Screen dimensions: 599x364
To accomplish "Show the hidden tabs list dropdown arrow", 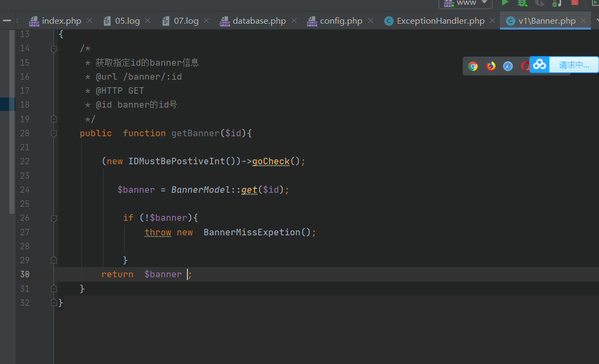I will (x=597, y=20).
